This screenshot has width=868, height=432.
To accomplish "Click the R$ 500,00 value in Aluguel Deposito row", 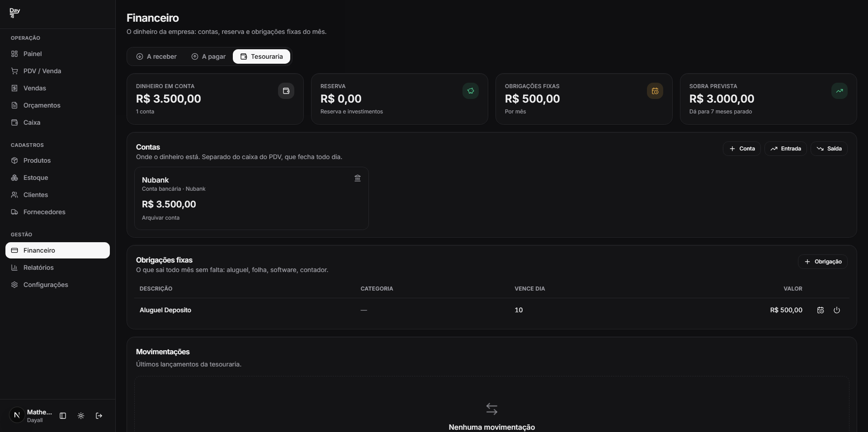I will pyautogui.click(x=786, y=310).
